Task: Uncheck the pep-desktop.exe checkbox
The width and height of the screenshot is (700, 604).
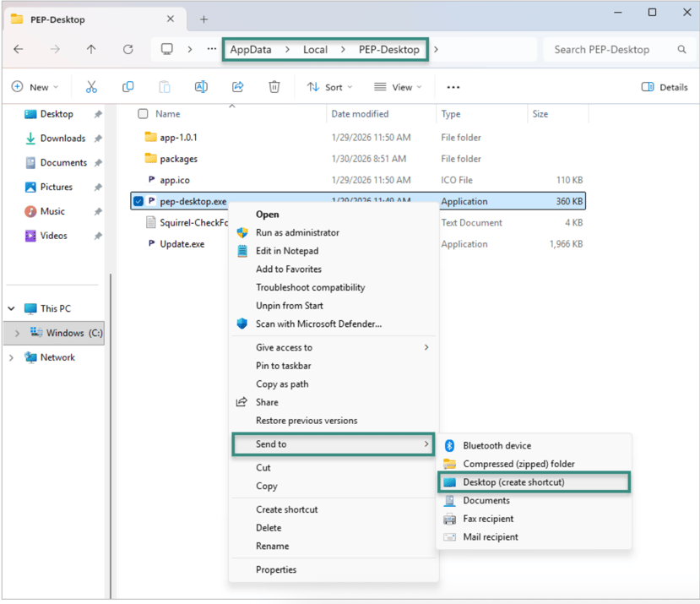Action: (x=138, y=202)
